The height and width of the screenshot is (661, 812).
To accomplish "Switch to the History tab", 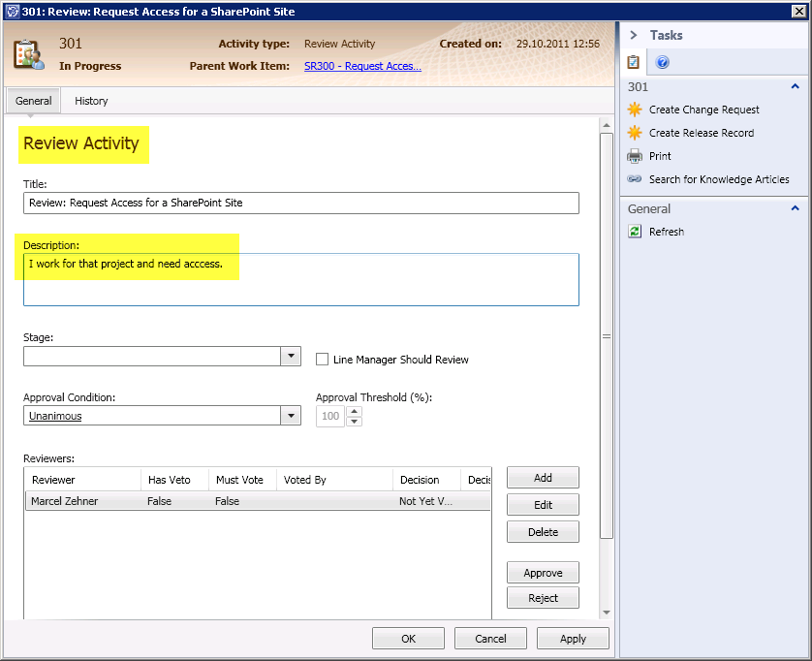I will (x=91, y=101).
